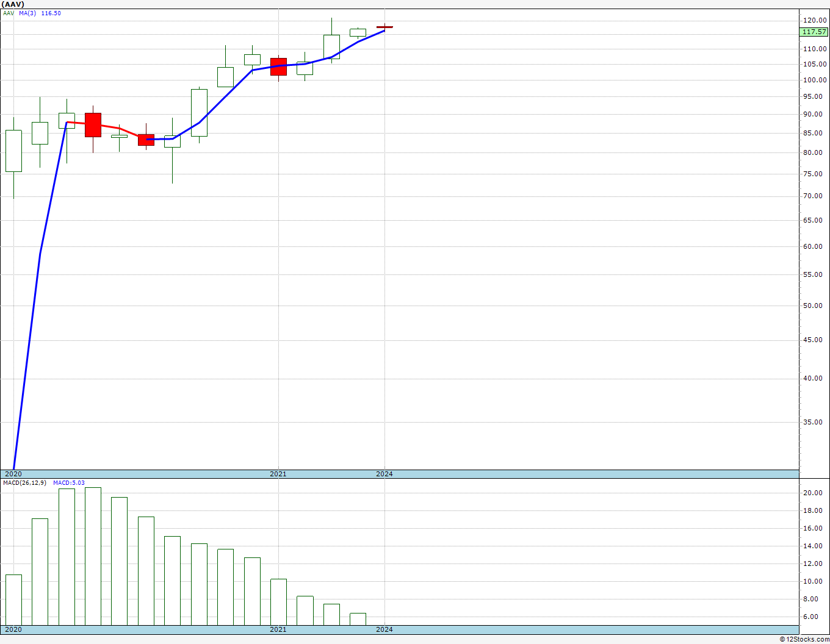
Task: Click the 2024 label on the price chart axis
Action: point(384,474)
